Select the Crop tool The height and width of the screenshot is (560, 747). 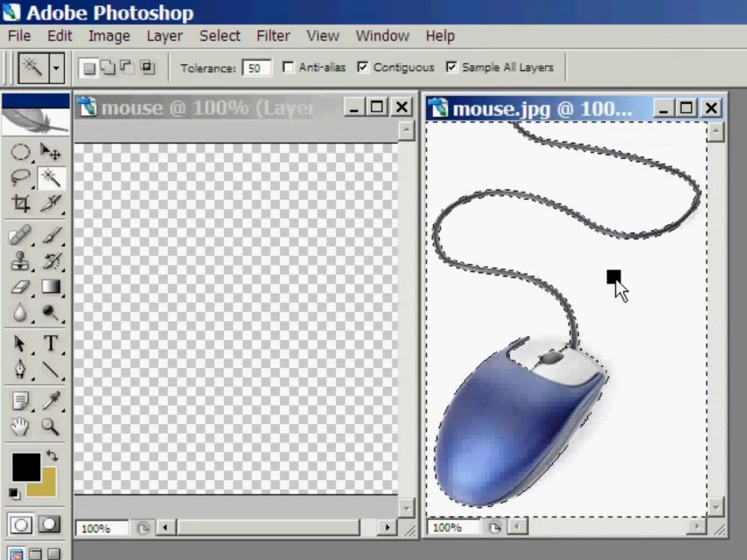click(20, 203)
